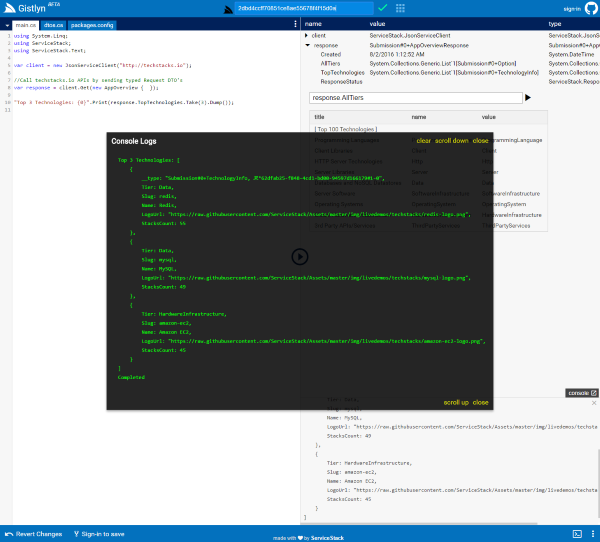Viewport: 600px width, 542px height.
Task: Click the Completed line in console
Action: pyautogui.click(x=131, y=377)
